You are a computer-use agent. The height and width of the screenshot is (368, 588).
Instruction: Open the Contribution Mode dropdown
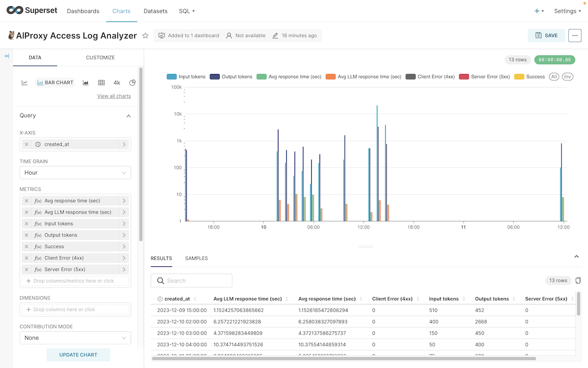click(x=75, y=338)
